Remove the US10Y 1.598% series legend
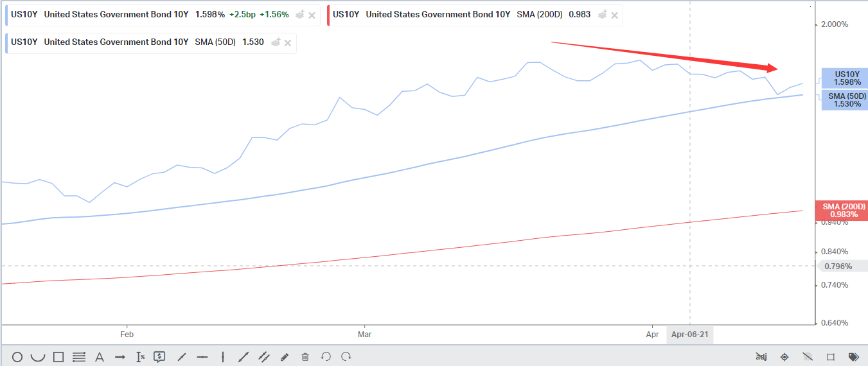Screen dimensions: 868x366 [312, 15]
